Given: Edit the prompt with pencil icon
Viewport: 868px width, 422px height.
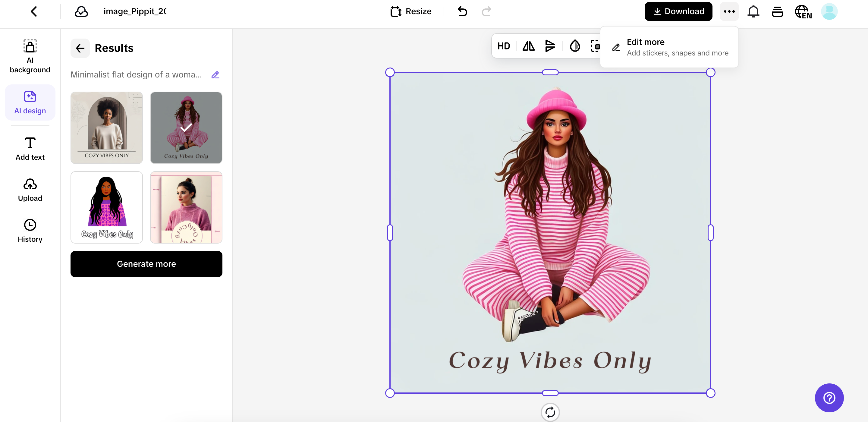Looking at the screenshot, I should pos(215,75).
